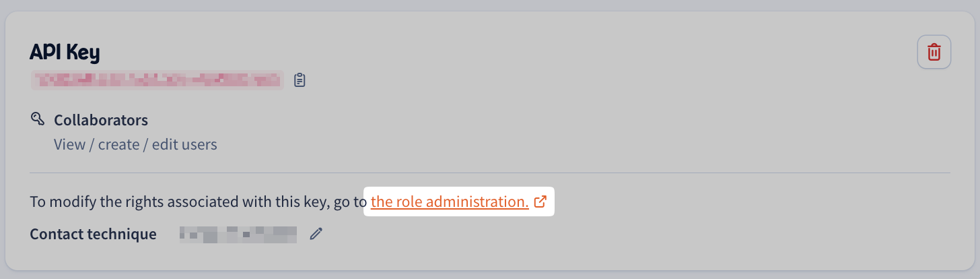Click the word "View" in permissions text
The width and height of the screenshot is (980, 279).
click(69, 144)
